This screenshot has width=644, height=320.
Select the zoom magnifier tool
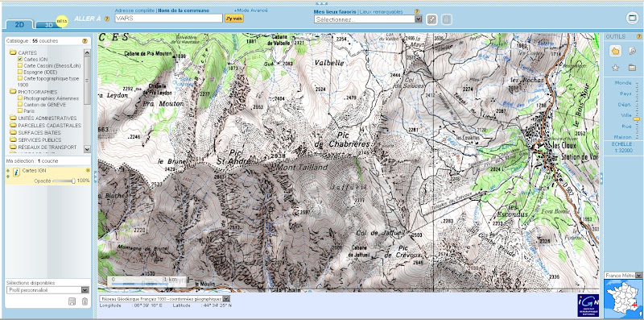[x=632, y=51]
